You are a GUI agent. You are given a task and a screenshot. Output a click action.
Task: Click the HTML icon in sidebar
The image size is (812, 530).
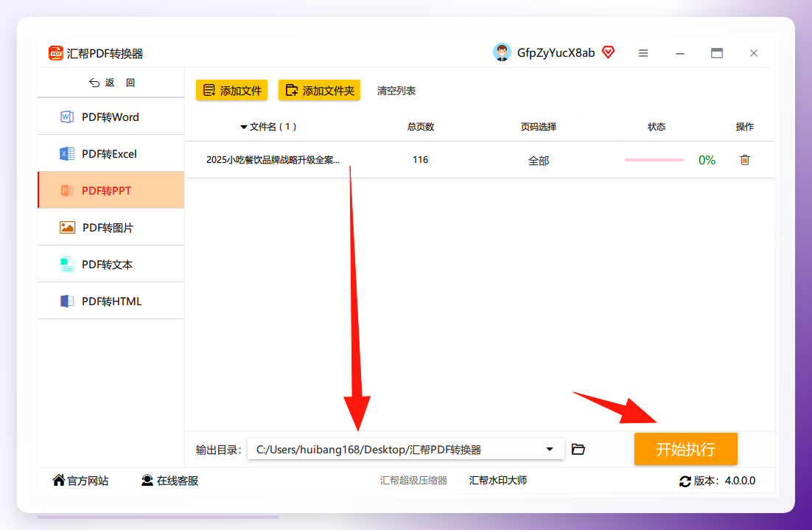(67, 301)
